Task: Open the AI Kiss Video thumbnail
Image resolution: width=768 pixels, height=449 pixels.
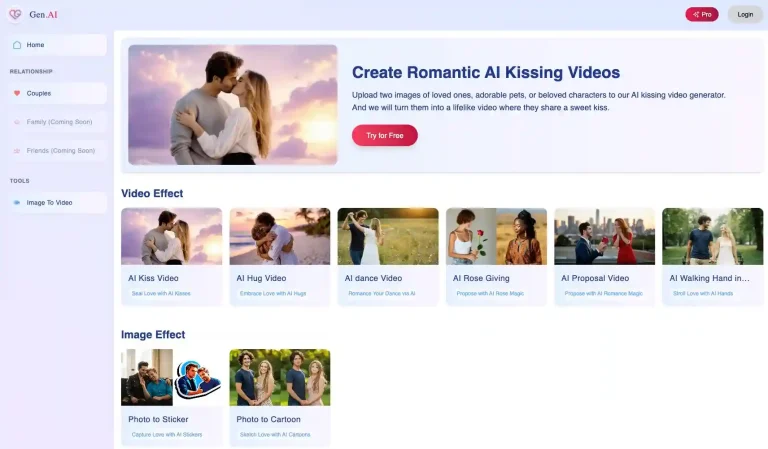Action: click(x=171, y=236)
